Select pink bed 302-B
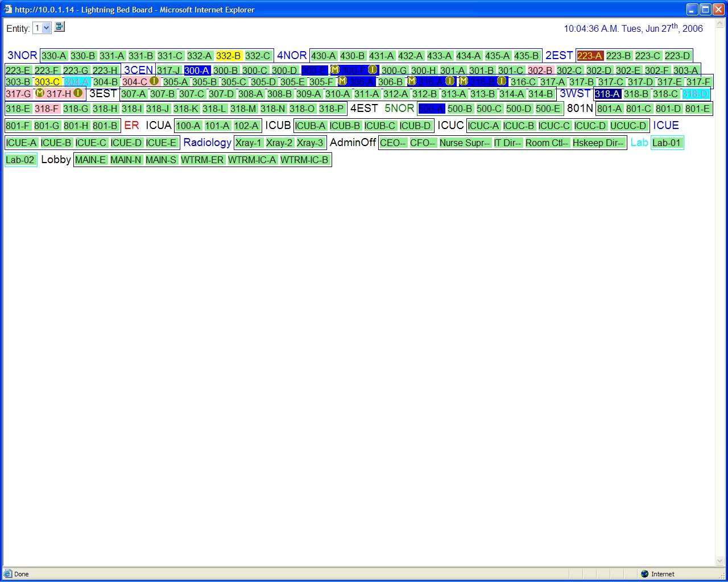Viewport: 728px width, 582px height. [540, 70]
